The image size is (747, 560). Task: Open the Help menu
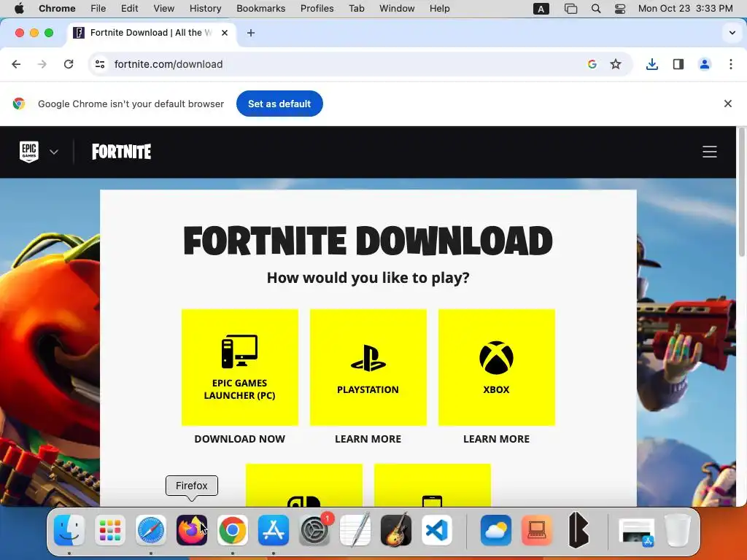pos(439,9)
